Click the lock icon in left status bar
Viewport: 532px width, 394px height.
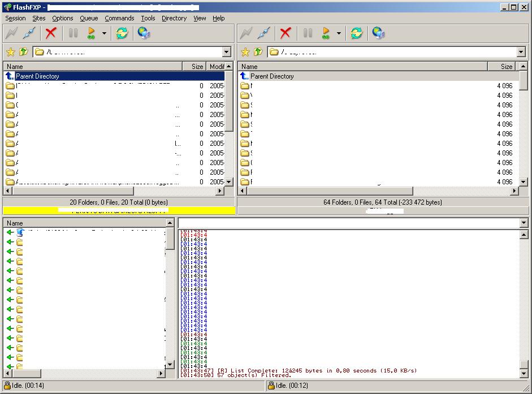7,386
